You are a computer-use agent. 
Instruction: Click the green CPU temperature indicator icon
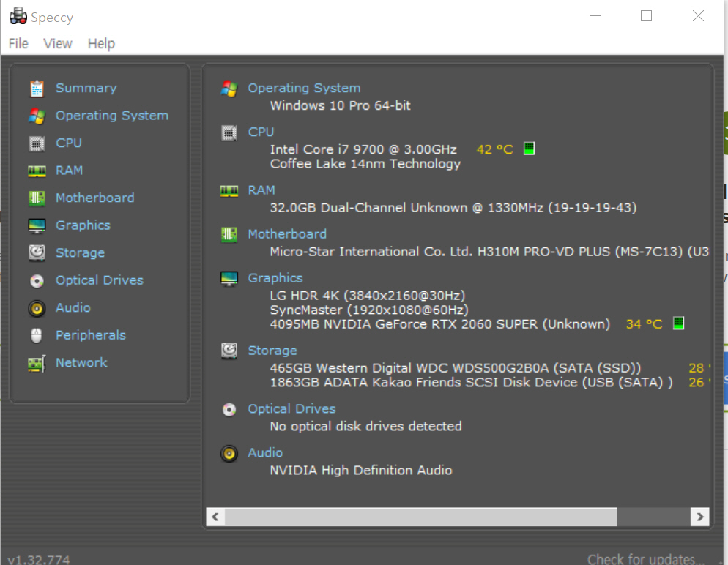[x=529, y=149]
